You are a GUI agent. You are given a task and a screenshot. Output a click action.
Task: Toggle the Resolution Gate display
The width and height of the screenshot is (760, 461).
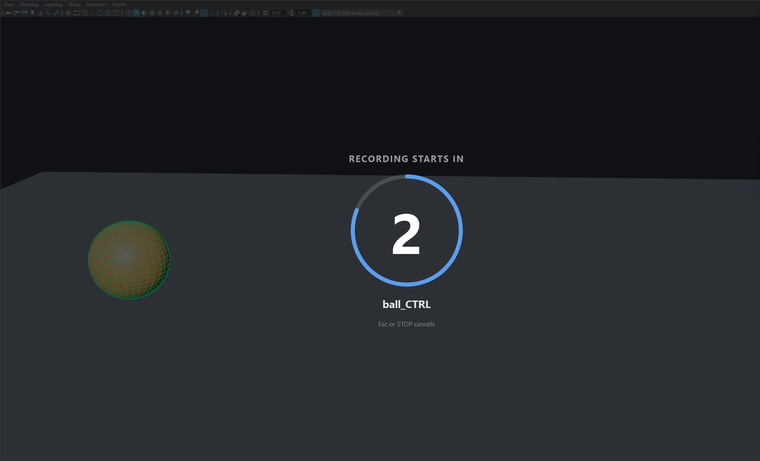[x=84, y=13]
